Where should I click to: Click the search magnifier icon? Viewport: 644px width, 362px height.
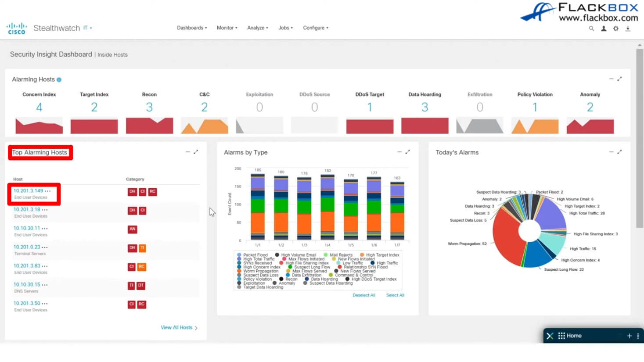coord(591,29)
